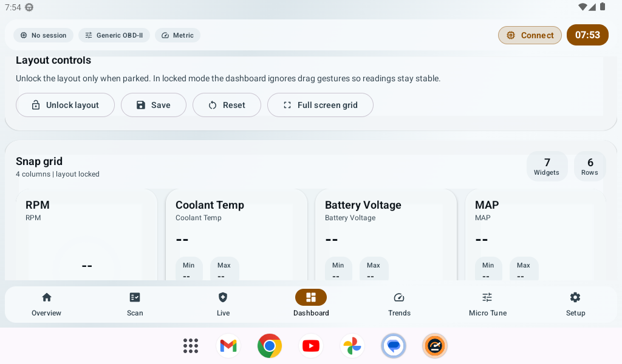The width and height of the screenshot is (622, 364).
Task: Tap the No session status chip
Action: tap(43, 35)
